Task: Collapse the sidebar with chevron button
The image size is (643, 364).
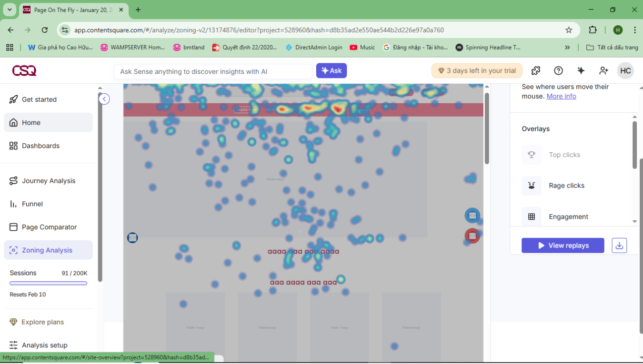Action: click(x=104, y=99)
